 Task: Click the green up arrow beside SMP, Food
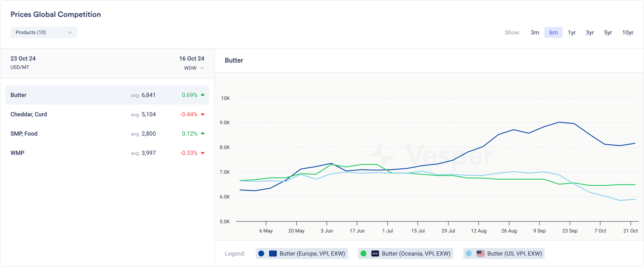tap(202, 134)
